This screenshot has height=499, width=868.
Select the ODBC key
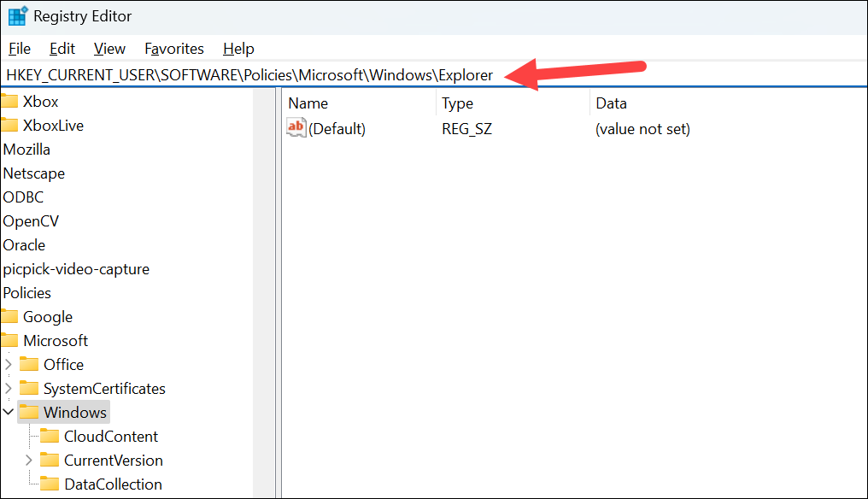pos(23,197)
